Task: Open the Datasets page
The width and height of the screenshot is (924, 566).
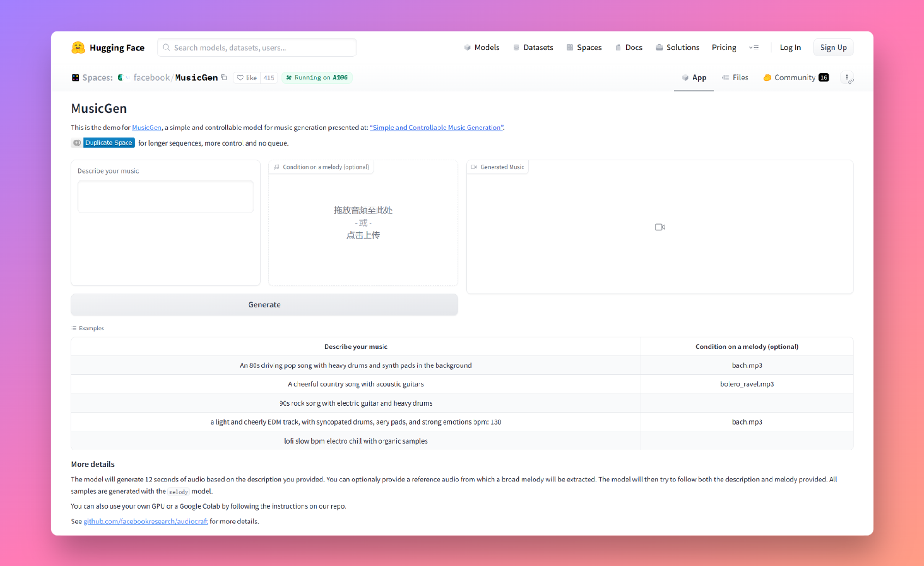Action: click(533, 48)
